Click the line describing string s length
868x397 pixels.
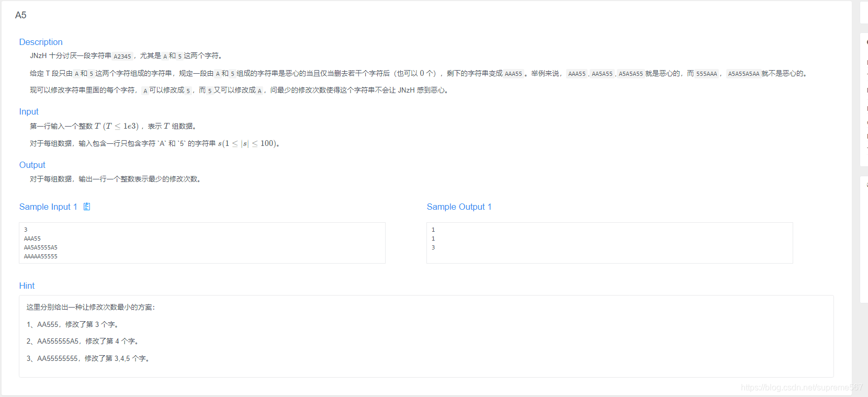(155, 143)
